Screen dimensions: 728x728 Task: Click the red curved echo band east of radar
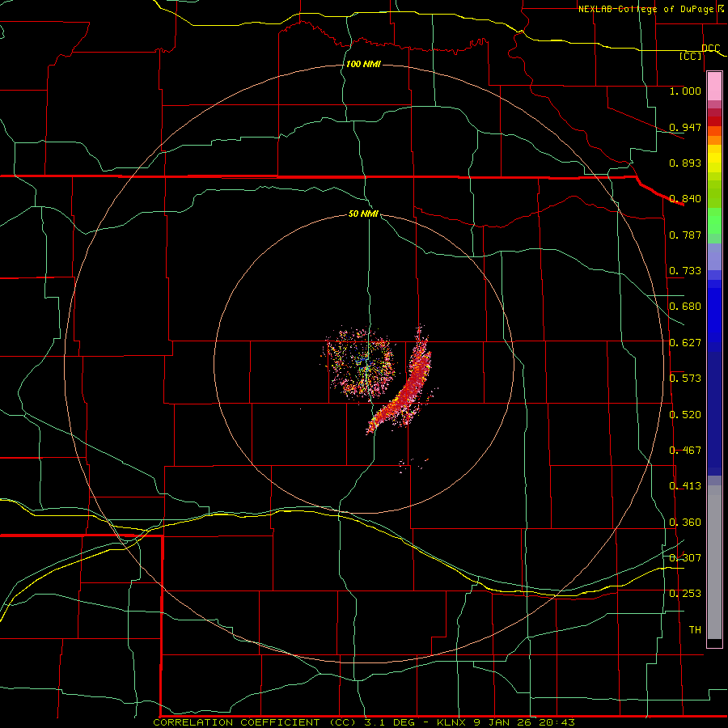[403, 383]
